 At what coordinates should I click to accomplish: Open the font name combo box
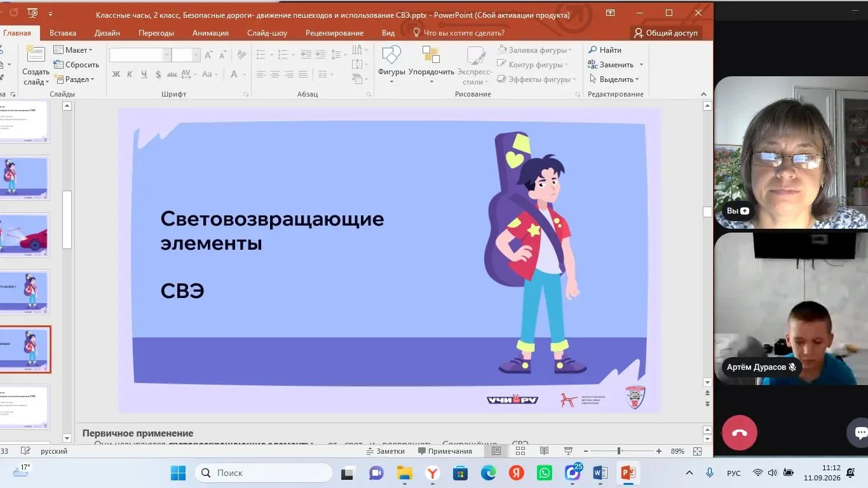pos(140,55)
